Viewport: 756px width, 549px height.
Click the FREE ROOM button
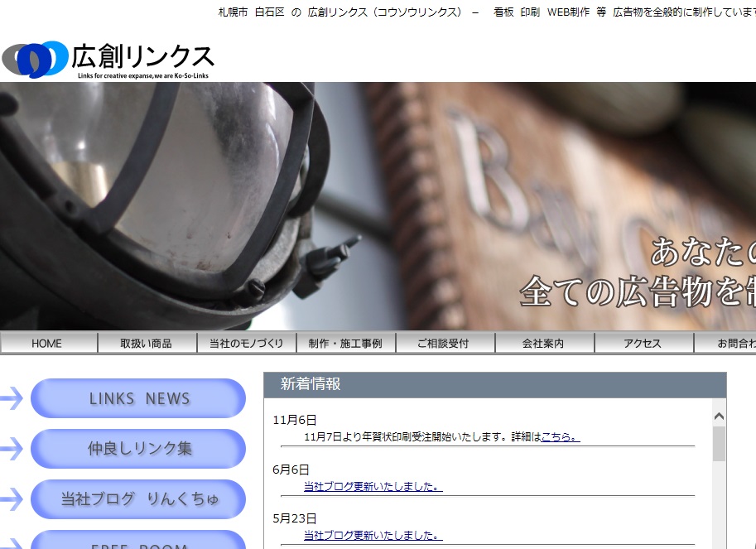(138, 539)
